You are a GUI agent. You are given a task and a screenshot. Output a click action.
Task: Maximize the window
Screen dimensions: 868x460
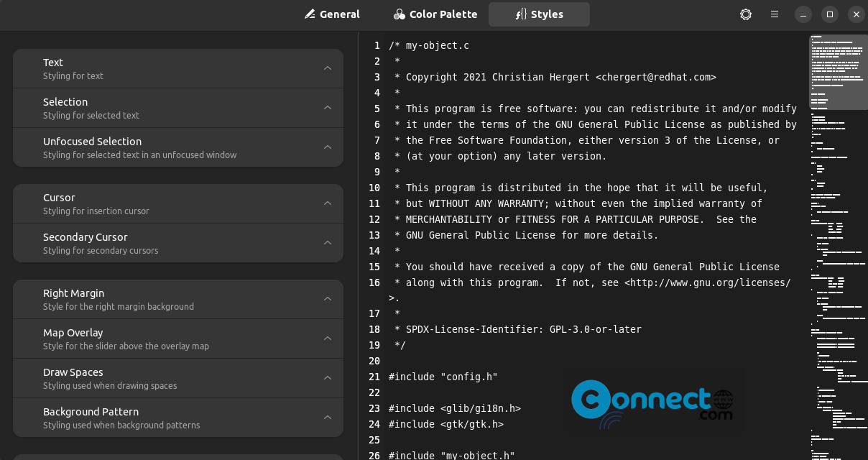[x=830, y=14]
